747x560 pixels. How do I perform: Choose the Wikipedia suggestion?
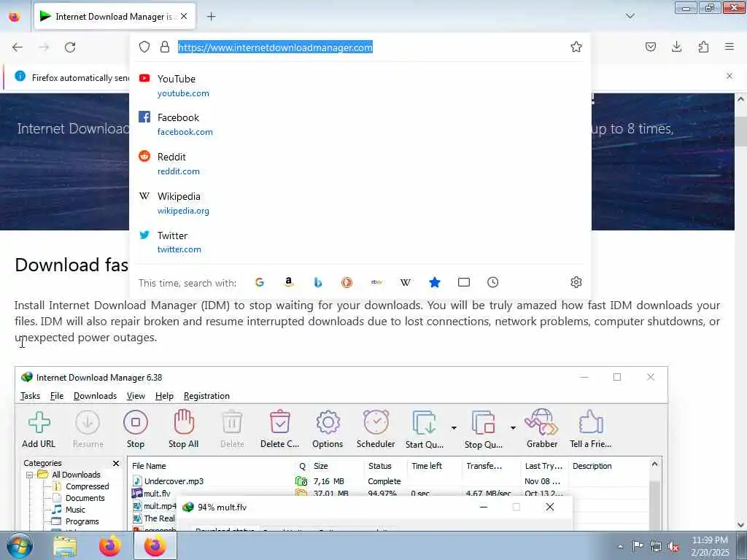360,203
